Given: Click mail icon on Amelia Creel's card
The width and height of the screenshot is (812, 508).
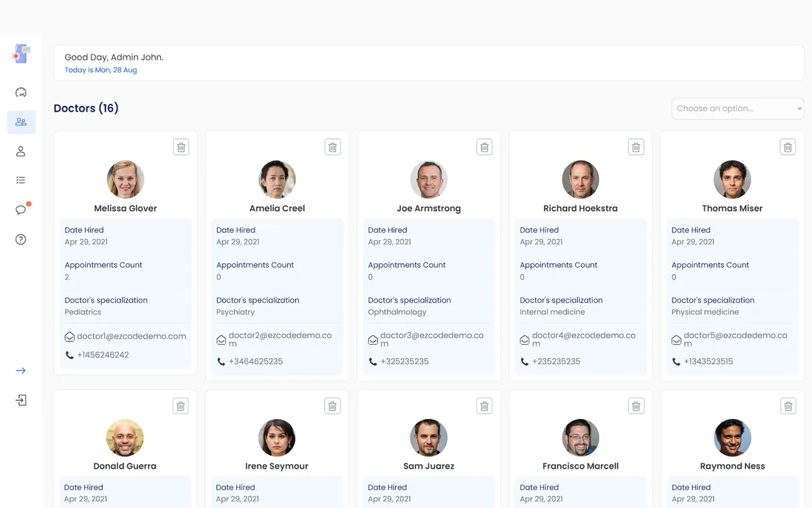Looking at the screenshot, I should pos(221,340).
